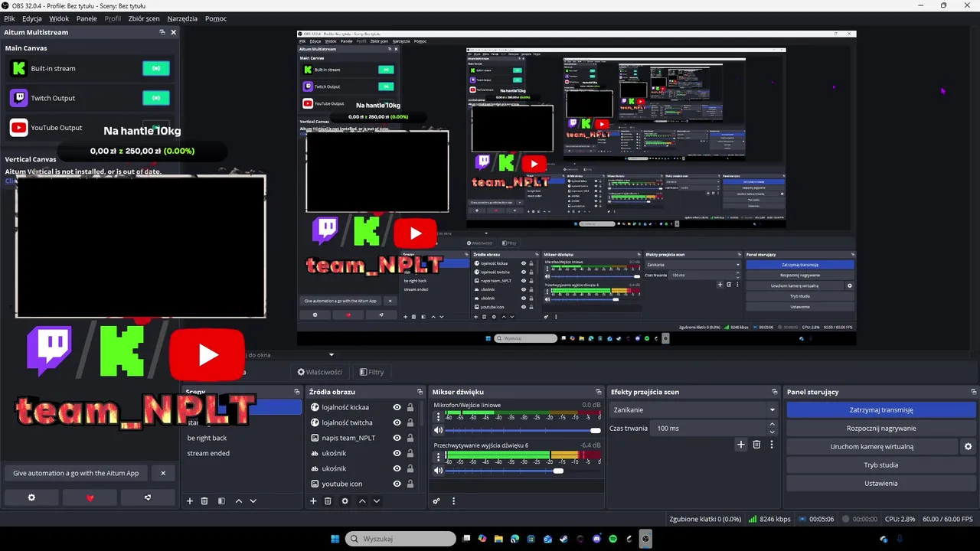Toggle visibility of lojalność kickaa source
Image resolution: width=980 pixels, height=551 pixels.
coord(397,407)
